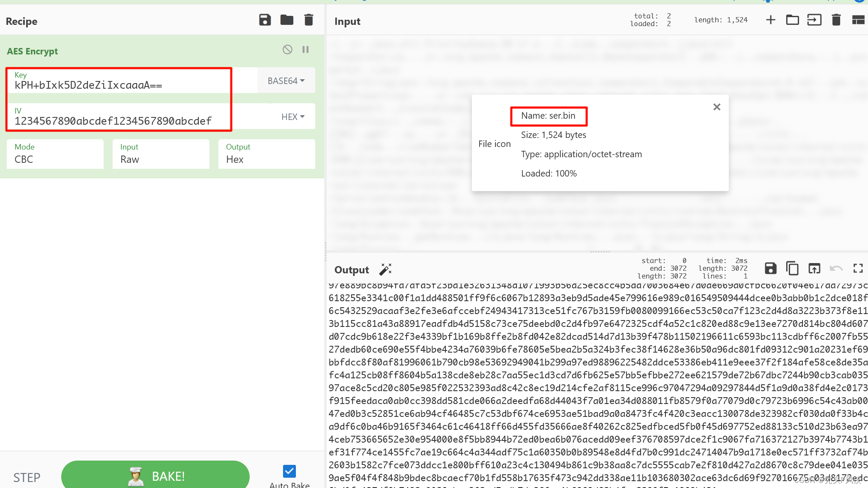Click the AES Encrypt operation title

point(33,51)
